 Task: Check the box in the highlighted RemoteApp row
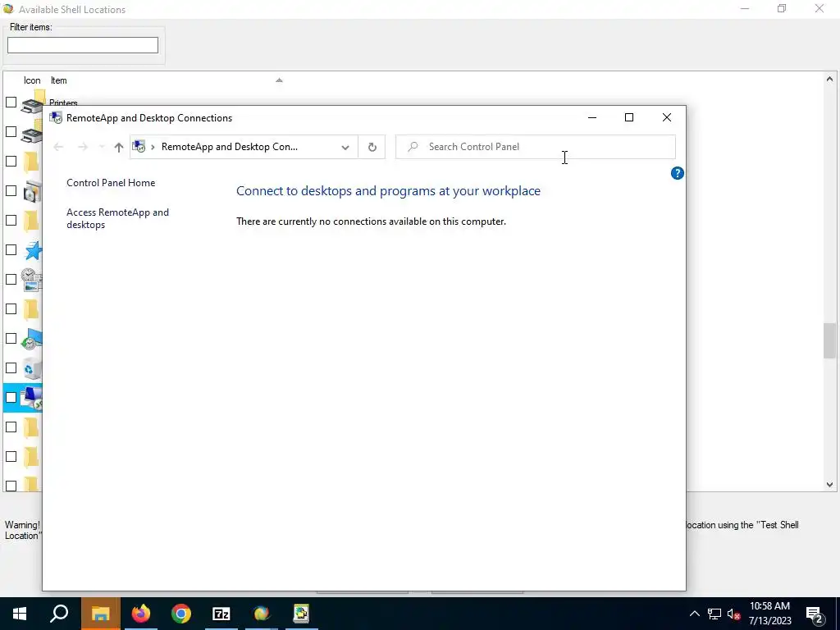11,398
